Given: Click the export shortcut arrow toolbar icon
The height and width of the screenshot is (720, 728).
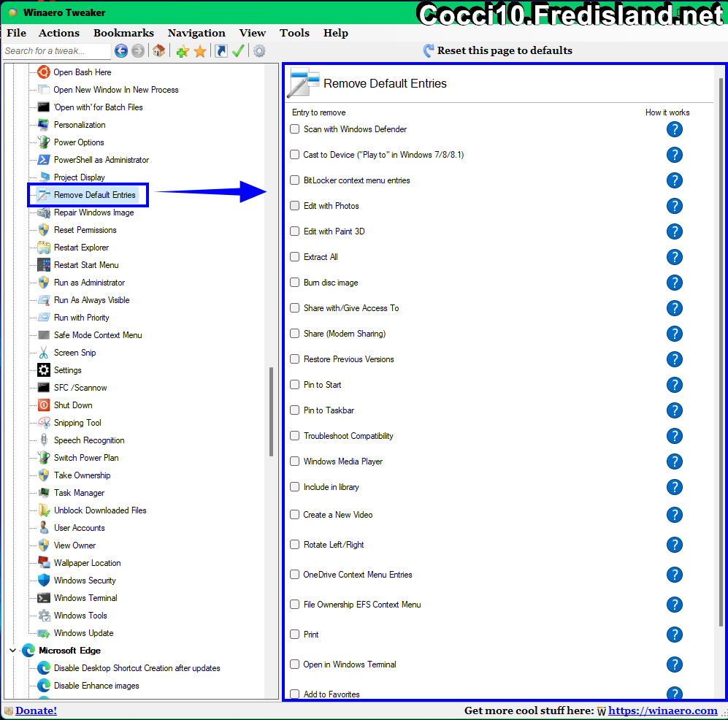Looking at the screenshot, I should (x=221, y=50).
